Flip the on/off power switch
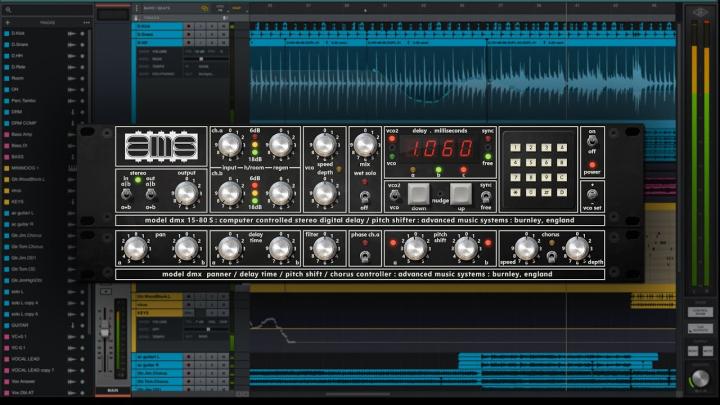This screenshot has width=720, height=405. (592, 141)
